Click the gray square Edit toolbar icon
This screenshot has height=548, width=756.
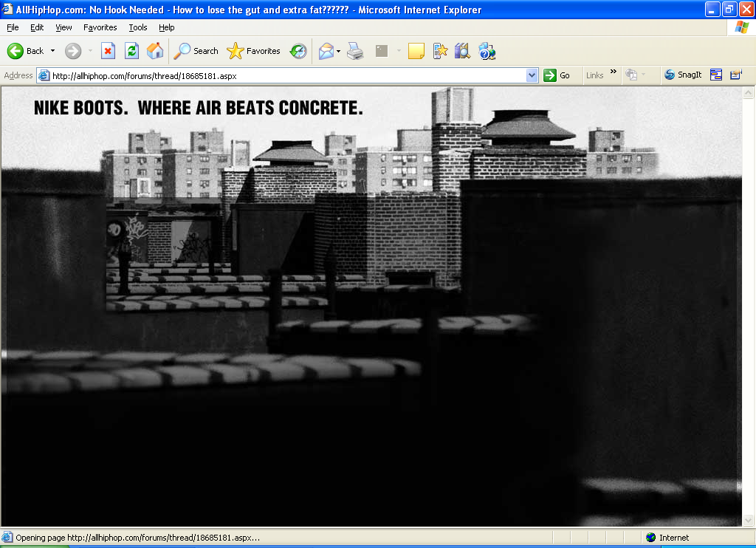click(382, 51)
